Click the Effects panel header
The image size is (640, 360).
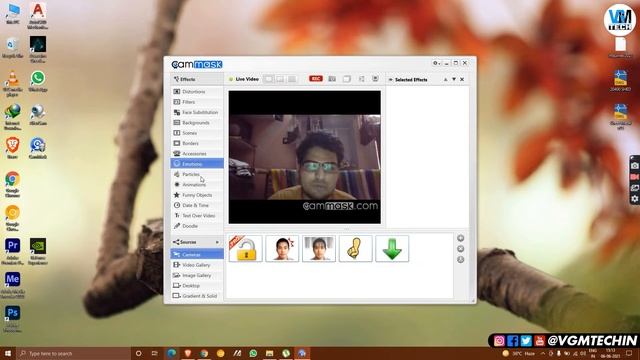click(197, 79)
